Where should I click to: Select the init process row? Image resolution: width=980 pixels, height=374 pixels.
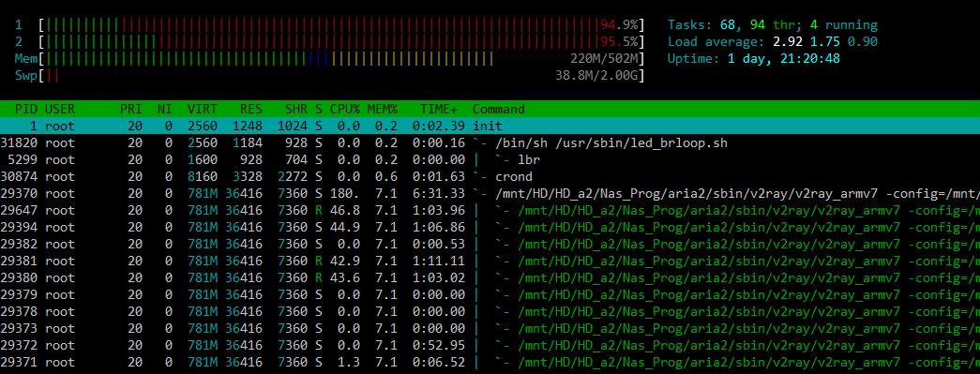point(490,127)
